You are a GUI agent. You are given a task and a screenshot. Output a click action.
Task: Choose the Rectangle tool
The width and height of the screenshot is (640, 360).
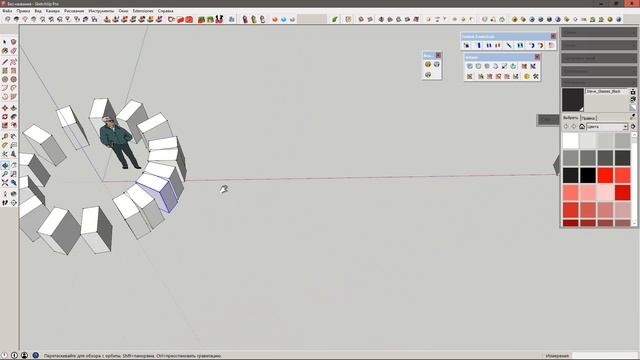click(4, 71)
